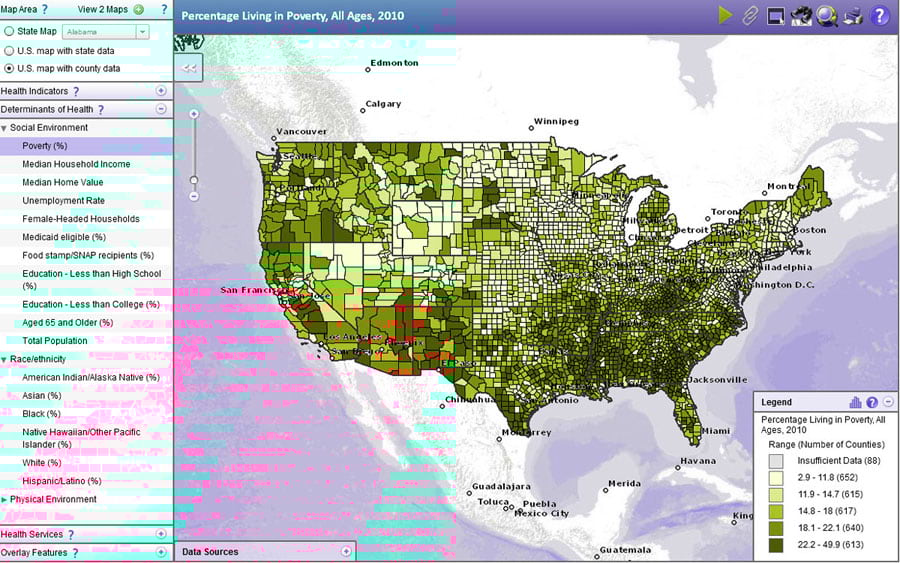Click the 11.9 - 14.7 (615) legend text
The width and height of the screenshot is (900, 563).
(830, 494)
